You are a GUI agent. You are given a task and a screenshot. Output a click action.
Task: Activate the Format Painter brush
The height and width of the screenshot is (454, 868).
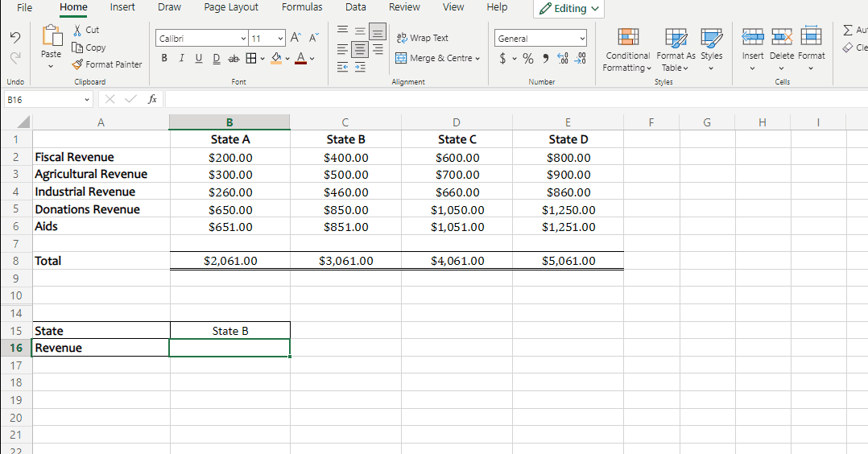point(77,64)
